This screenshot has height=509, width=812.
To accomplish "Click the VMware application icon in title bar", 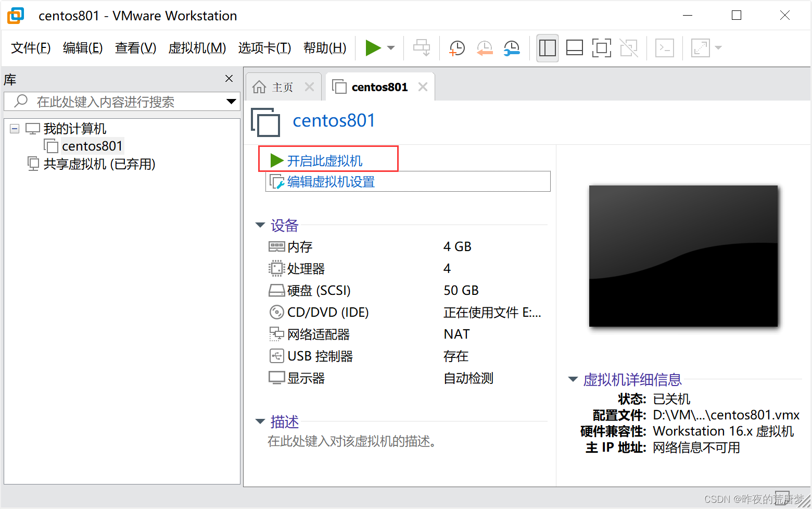I will coord(15,16).
